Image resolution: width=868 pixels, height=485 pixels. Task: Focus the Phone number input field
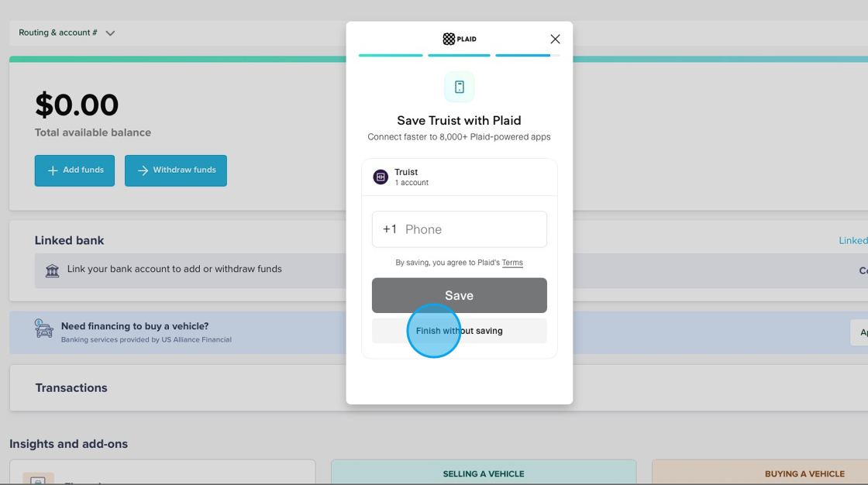click(x=459, y=229)
